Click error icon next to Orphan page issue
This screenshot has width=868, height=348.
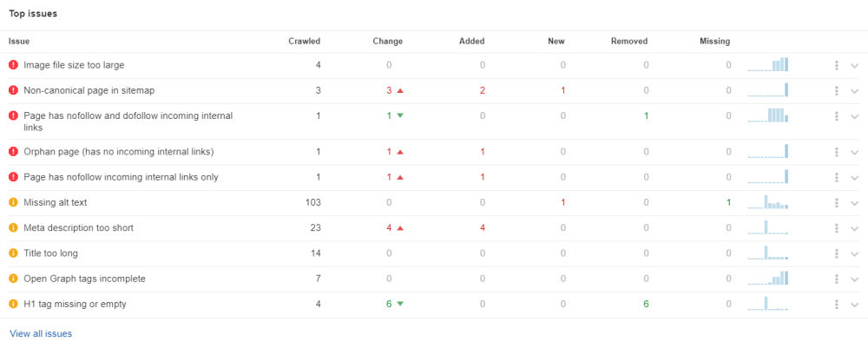(13, 152)
